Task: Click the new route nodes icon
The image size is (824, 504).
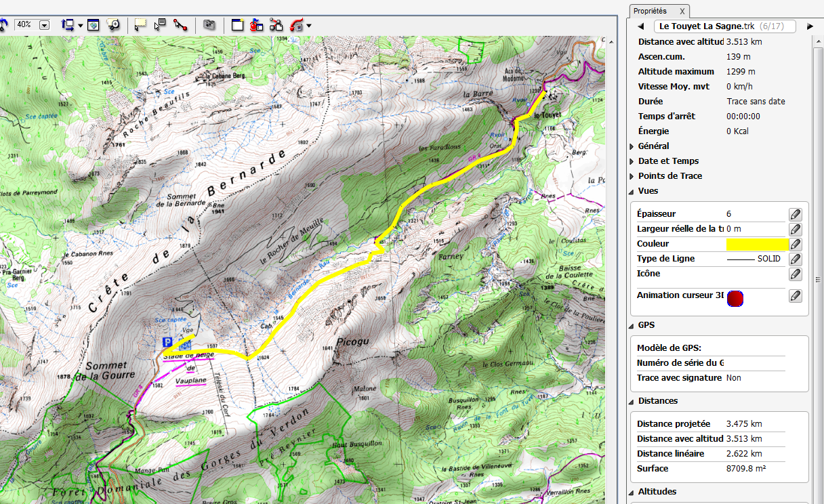Action: [276, 25]
